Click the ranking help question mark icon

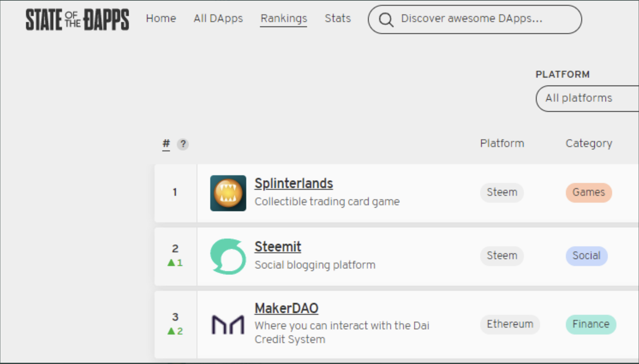(183, 144)
